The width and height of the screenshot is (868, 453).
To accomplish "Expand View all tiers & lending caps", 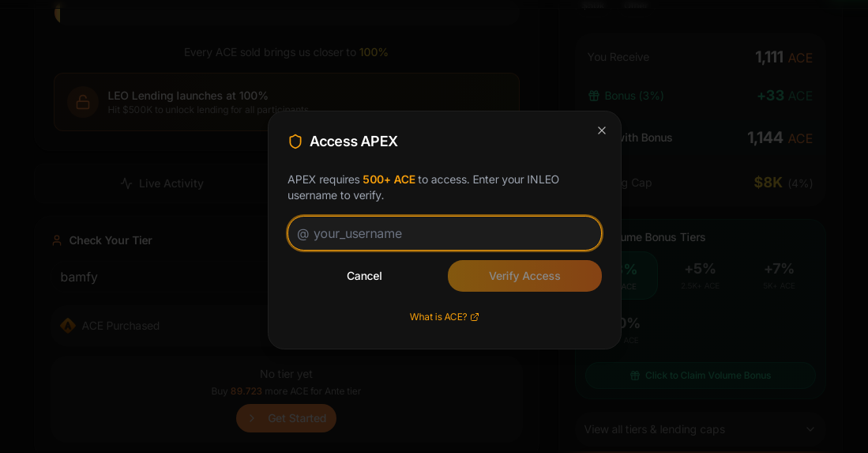I will [x=700, y=429].
